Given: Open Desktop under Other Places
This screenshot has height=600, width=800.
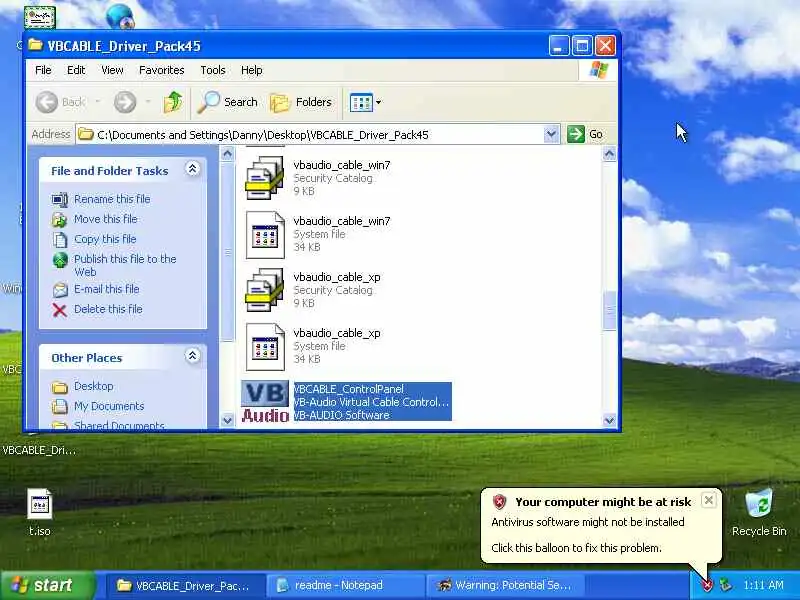Looking at the screenshot, I should 94,386.
